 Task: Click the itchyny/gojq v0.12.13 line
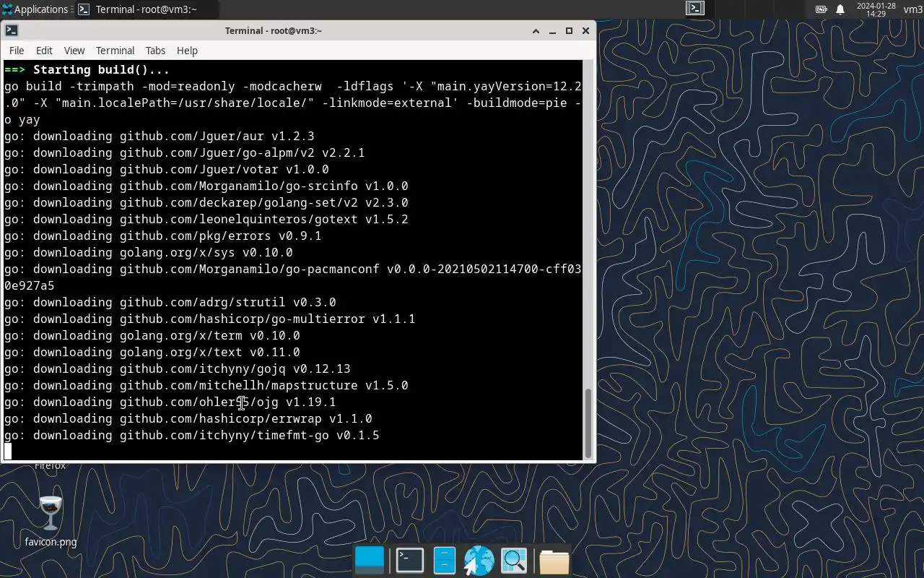177,368
